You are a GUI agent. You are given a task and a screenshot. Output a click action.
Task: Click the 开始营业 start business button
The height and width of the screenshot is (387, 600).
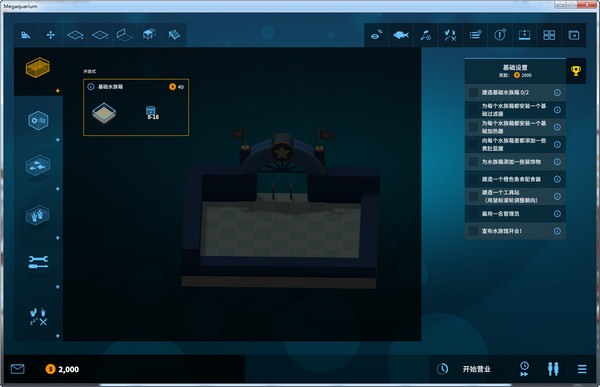(x=476, y=369)
